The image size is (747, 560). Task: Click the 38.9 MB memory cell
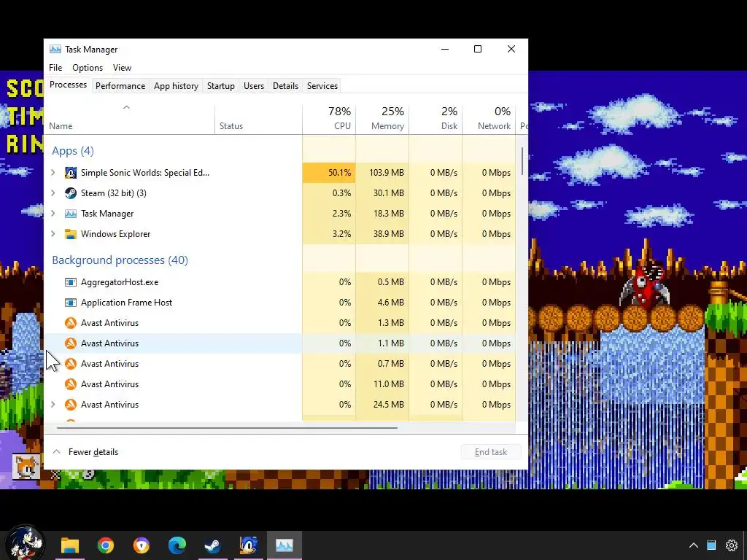(382, 234)
